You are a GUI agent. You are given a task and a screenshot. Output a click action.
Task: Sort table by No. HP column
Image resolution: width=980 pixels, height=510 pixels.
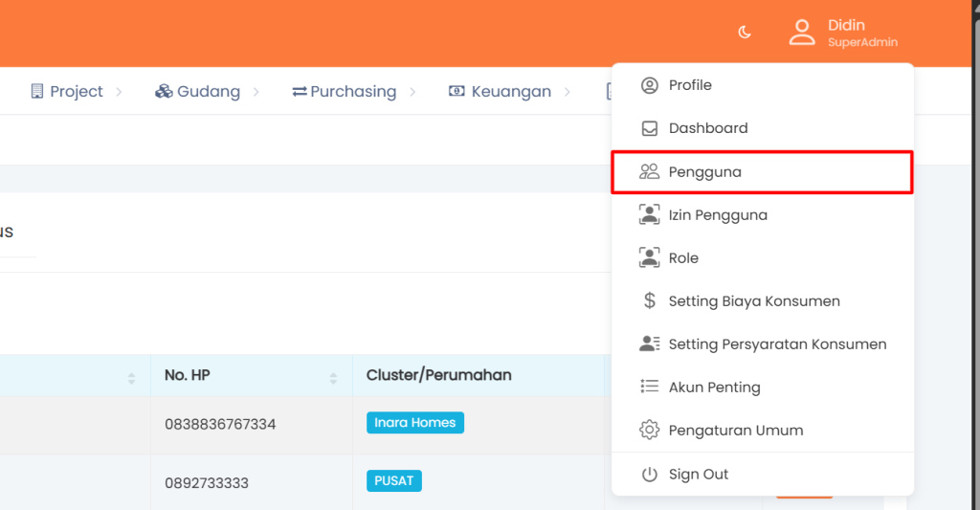point(333,378)
